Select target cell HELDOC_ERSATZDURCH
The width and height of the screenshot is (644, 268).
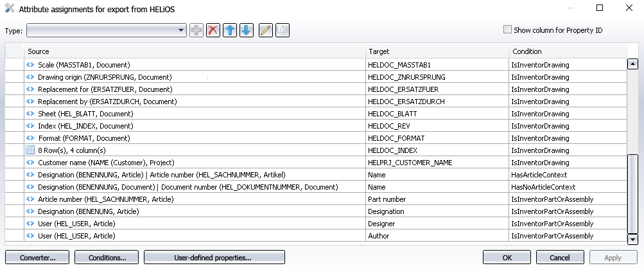pyautogui.click(x=437, y=102)
